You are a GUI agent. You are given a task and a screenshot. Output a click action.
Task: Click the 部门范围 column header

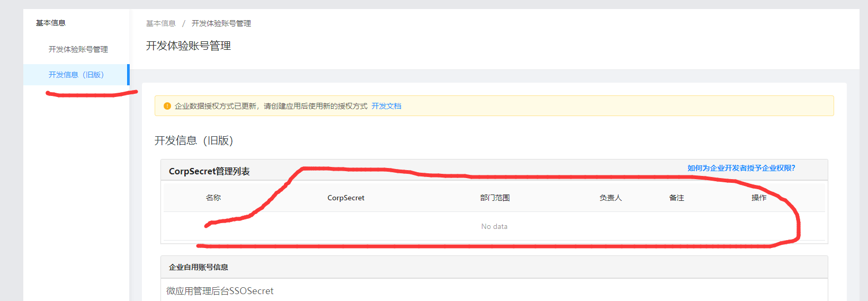(x=495, y=198)
